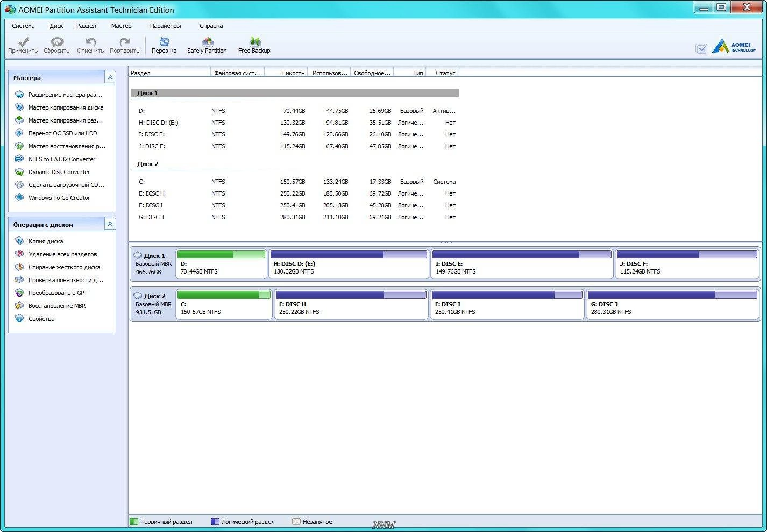Open Перенос ОС SSD или HDD
This screenshot has height=532, width=767.
coord(56,133)
